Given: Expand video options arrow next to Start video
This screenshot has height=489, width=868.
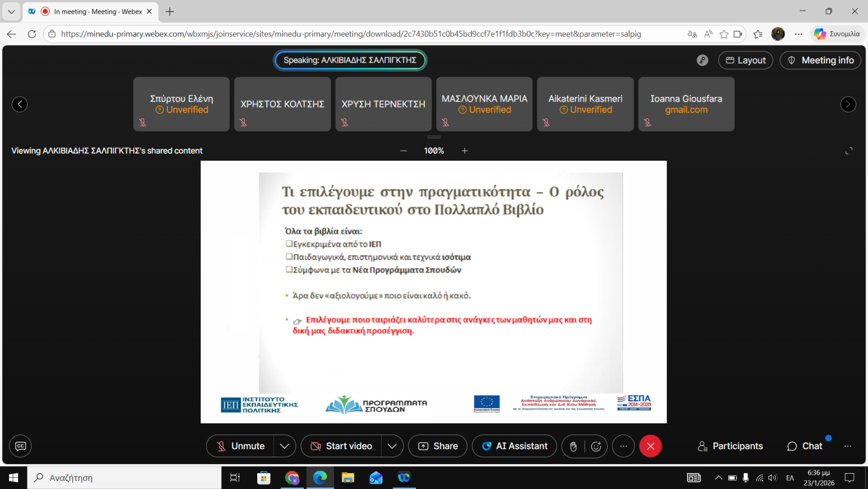Looking at the screenshot, I should click(392, 446).
